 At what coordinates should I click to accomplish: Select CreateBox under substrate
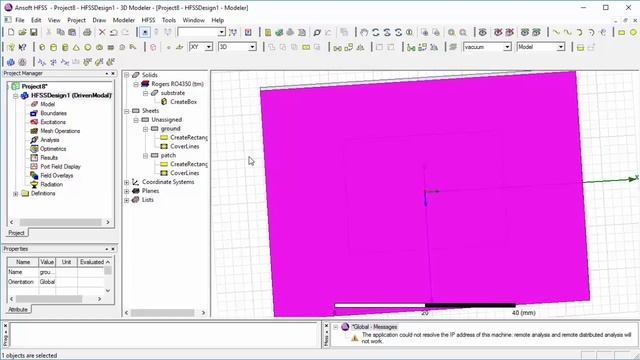coord(184,102)
